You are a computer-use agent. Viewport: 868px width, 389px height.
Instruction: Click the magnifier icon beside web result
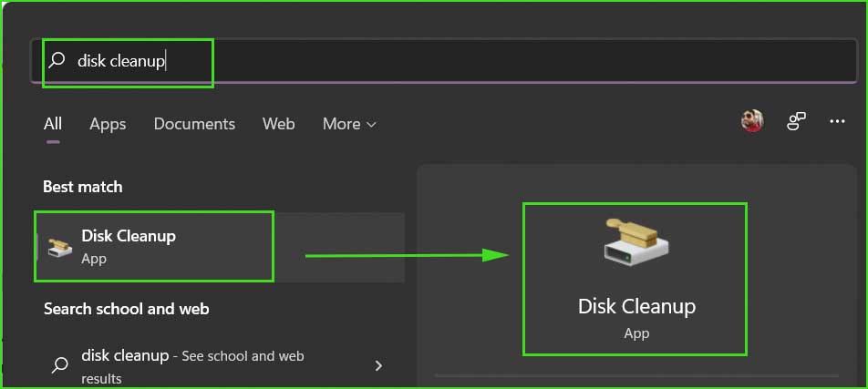click(59, 364)
